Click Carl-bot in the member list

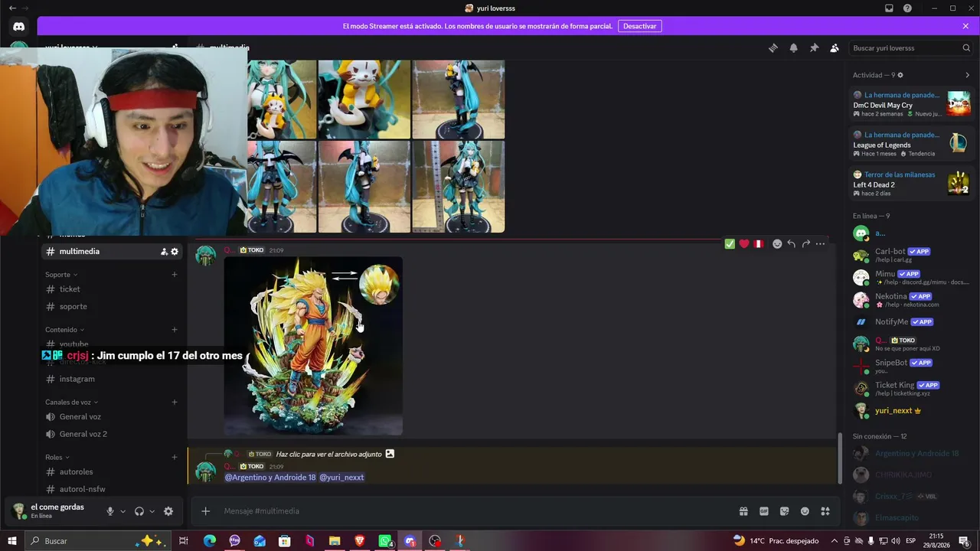(x=911, y=255)
